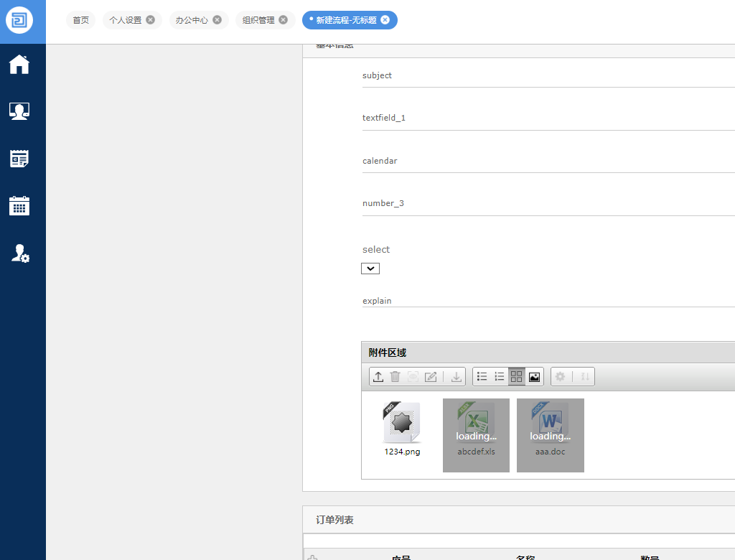This screenshot has width=735, height=560.
Task: Close the 组织管理 tab
Action: click(x=283, y=20)
